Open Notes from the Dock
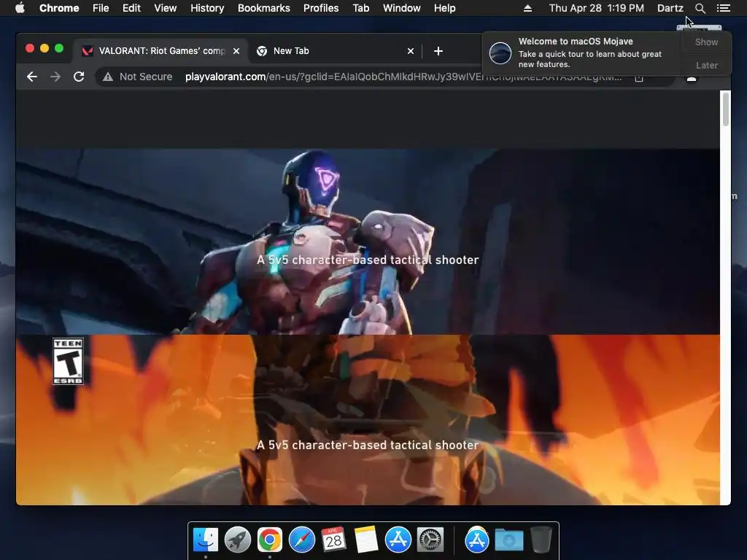Viewport: 747px width, 560px height. pos(366,540)
